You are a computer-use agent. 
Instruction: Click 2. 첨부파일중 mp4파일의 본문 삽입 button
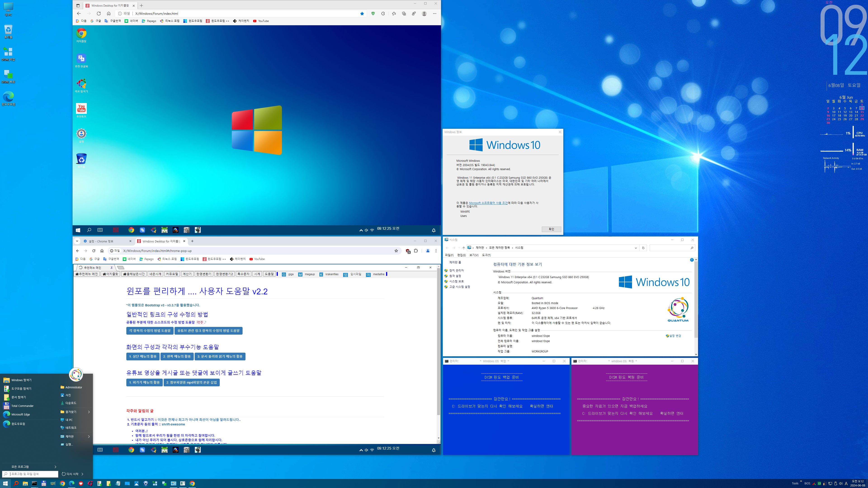click(x=191, y=382)
